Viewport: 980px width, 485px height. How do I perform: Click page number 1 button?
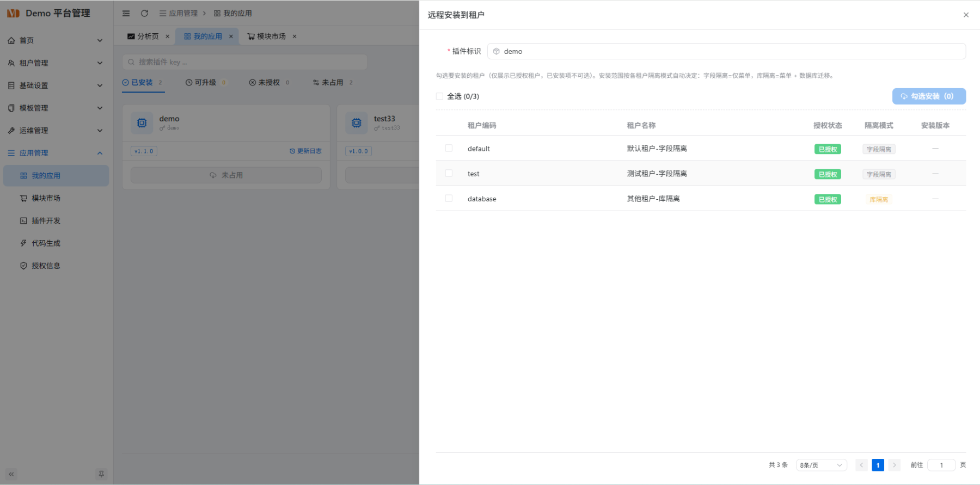tap(878, 465)
